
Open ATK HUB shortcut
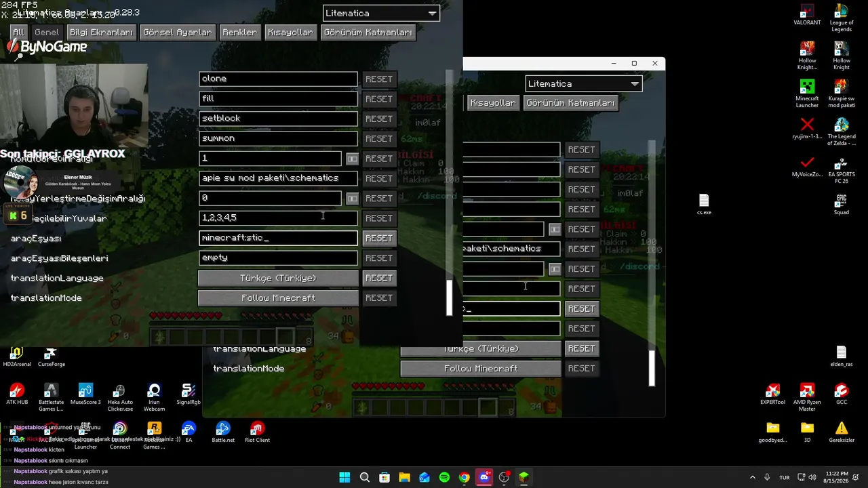pyautogui.click(x=17, y=394)
